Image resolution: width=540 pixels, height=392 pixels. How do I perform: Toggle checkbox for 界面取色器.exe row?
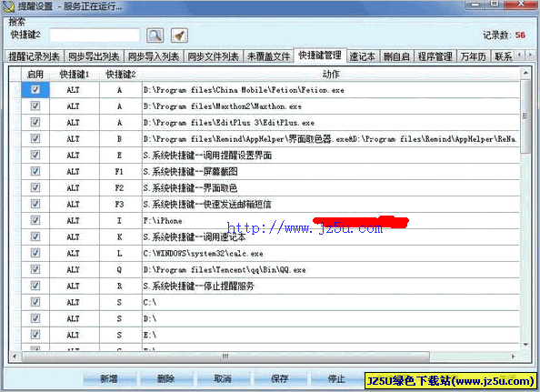tap(35, 138)
